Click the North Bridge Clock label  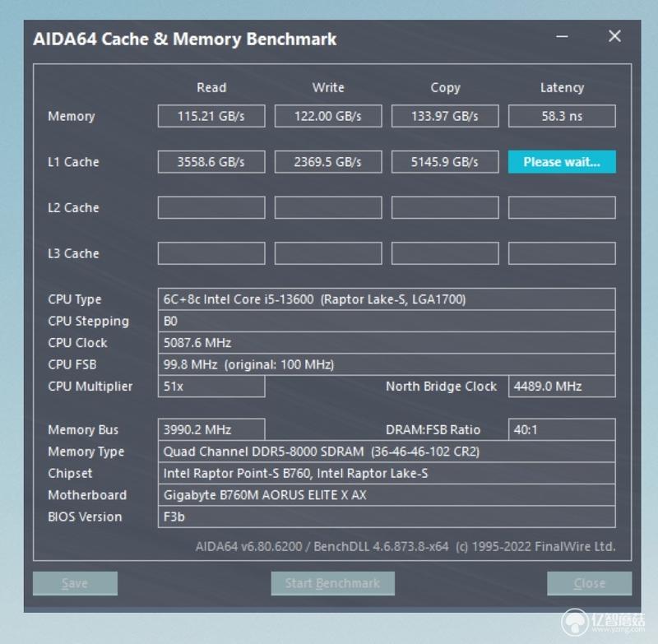point(441,387)
